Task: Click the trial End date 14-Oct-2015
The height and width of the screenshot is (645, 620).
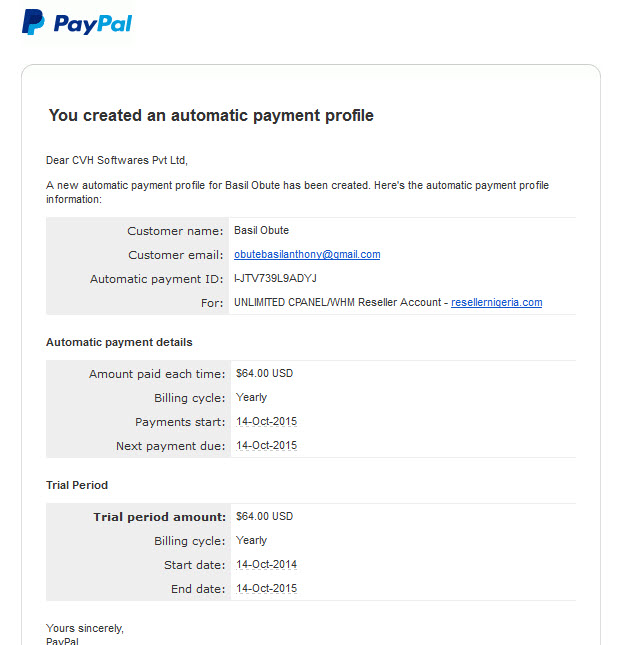Action: 267,589
